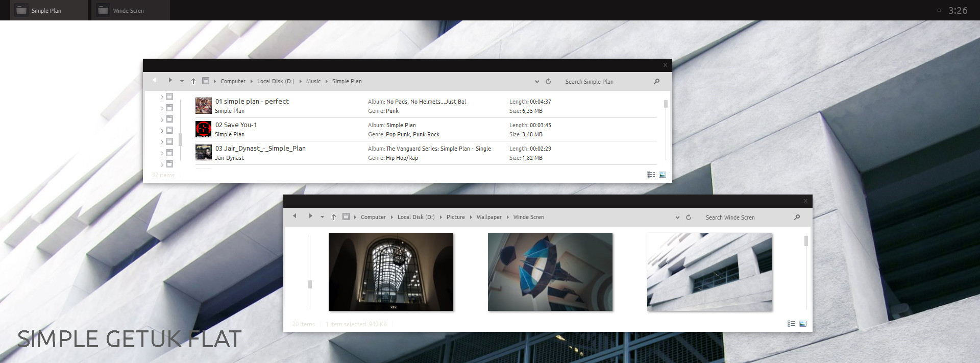Click the genre Hip Hop/Rap
The width and height of the screenshot is (980, 363).
[x=402, y=158]
